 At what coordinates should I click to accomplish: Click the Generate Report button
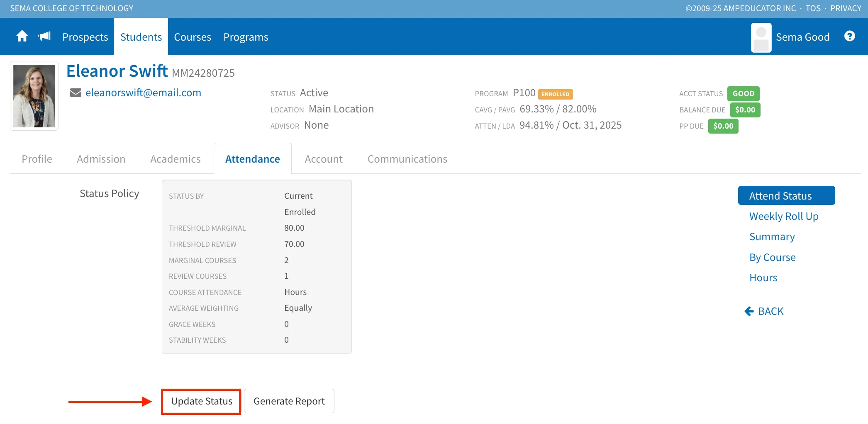point(289,401)
